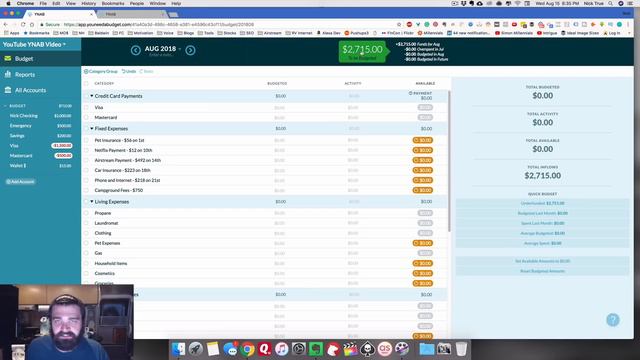Open Reports in the sidebar
The width and height of the screenshot is (640, 360).
tap(40, 75)
